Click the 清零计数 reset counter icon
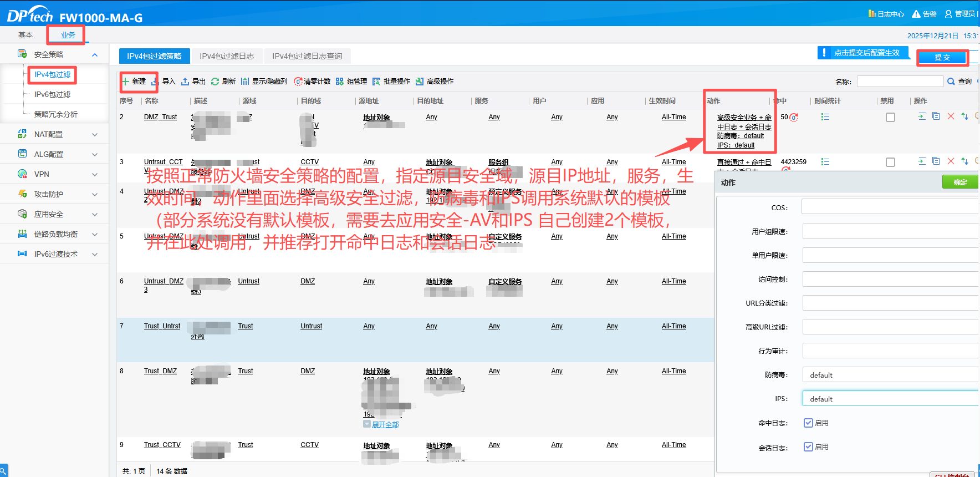Screen dimensions: 980x477 tap(298, 82)
